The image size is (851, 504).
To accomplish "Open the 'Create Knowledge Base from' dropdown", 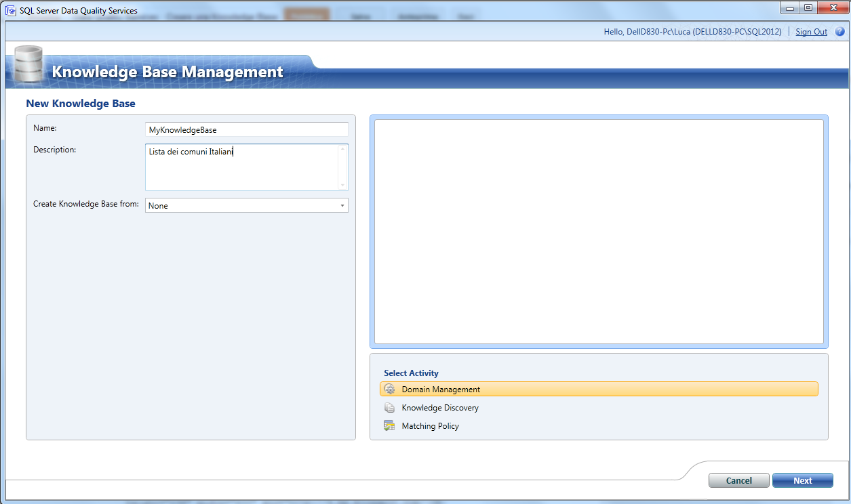I will (342, 205).
